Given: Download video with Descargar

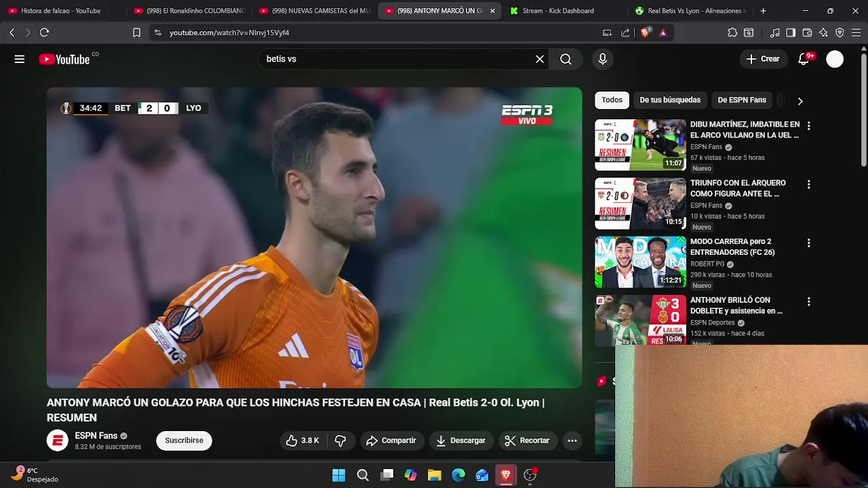Looking at the screenshot, I should click(461, 441).
